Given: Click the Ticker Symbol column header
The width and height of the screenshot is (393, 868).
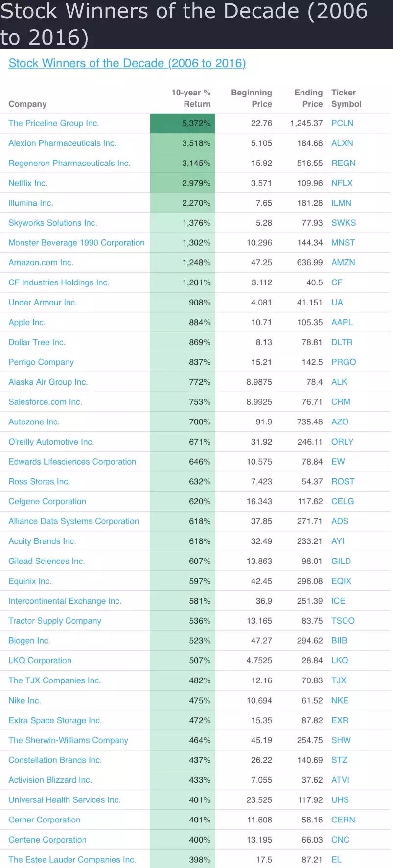Looking at the screenshot, I should [346, 98].
